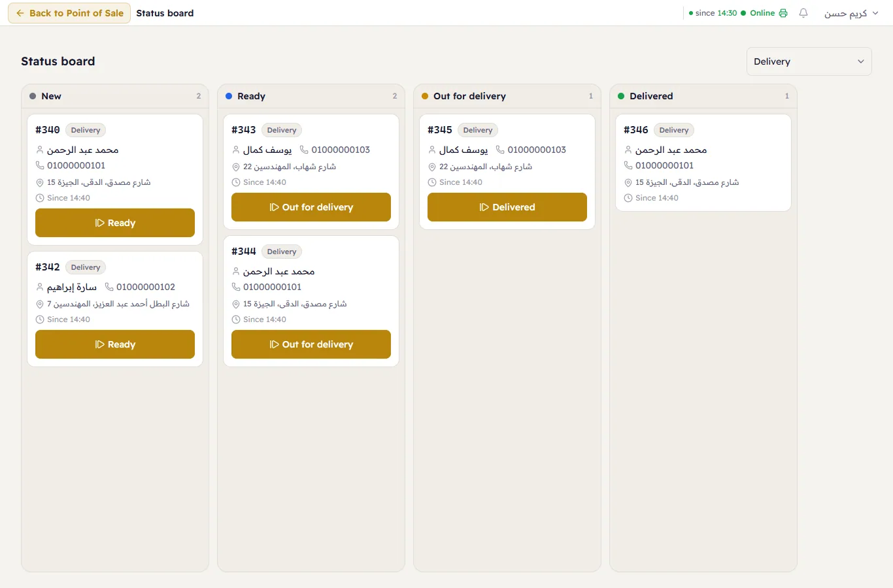Click the person icon on order #345
This screenshot has width=893, height=588.
click(x=432, y=150)
